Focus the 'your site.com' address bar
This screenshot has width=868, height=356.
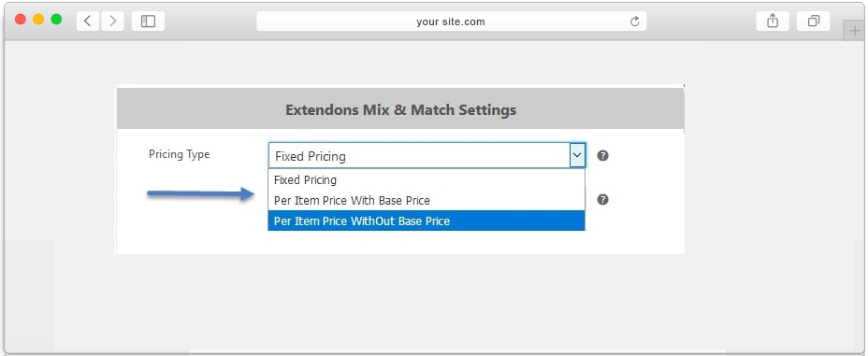click(451, 21)
